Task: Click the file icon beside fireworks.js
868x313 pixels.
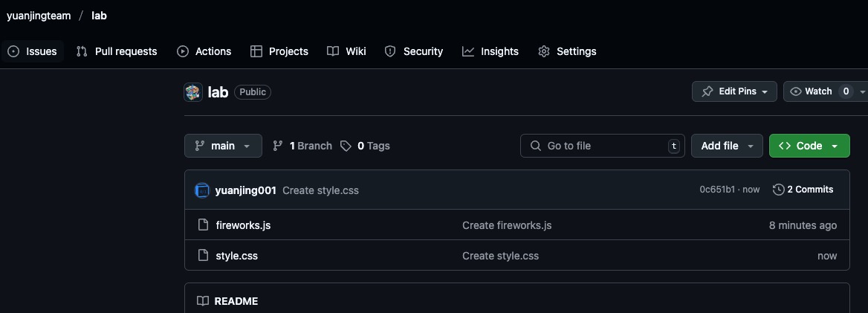Action: pos(203,225)
